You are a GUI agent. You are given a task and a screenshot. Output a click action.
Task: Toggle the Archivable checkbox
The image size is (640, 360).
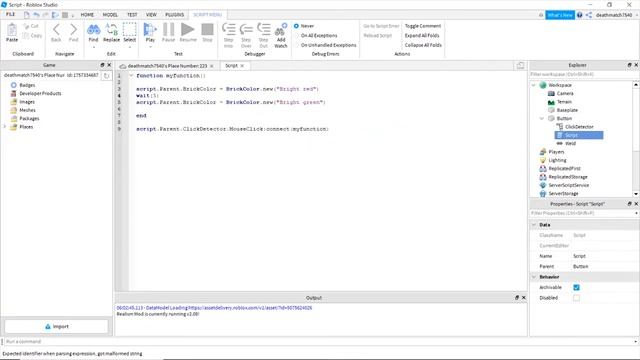point(576,287)
